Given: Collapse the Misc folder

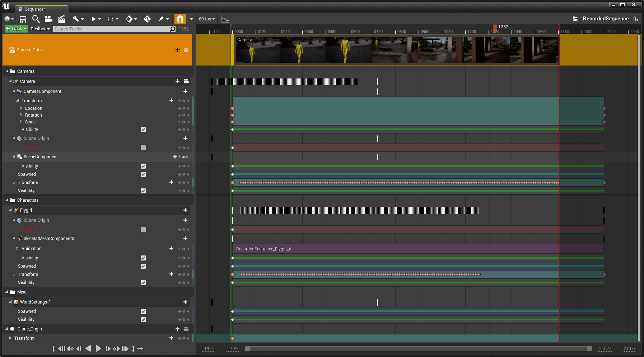Looking at the screenshot, I should [x=7, y=292].
